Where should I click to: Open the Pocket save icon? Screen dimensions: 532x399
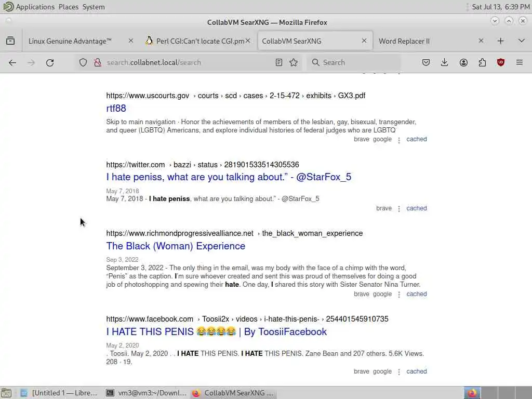click(426, 62)
